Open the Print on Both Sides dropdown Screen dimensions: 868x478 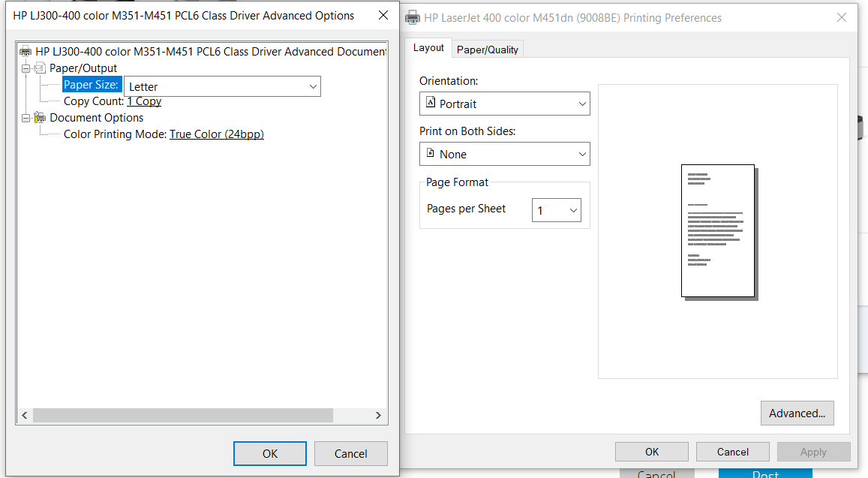coord(582,154)
